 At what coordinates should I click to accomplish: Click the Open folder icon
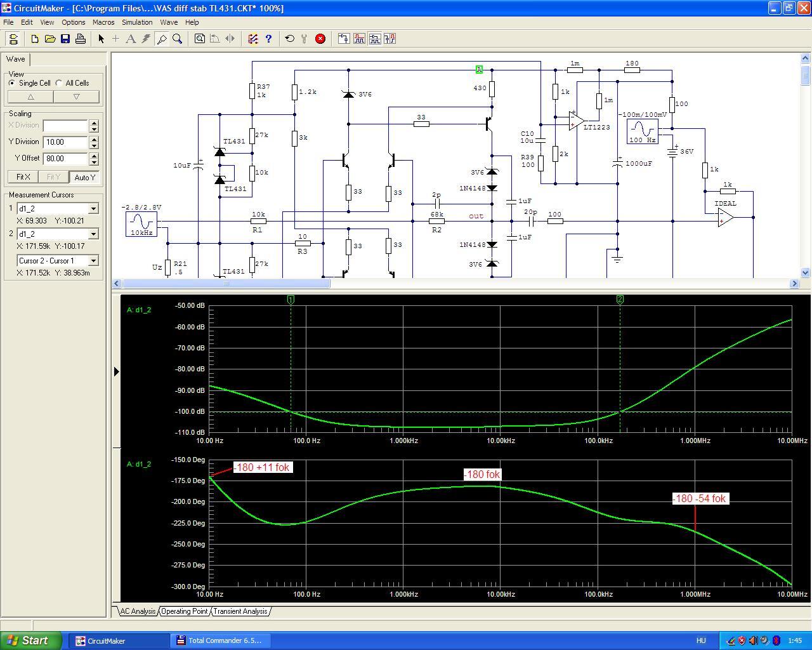pyautogui.click(x=50, y=39)
